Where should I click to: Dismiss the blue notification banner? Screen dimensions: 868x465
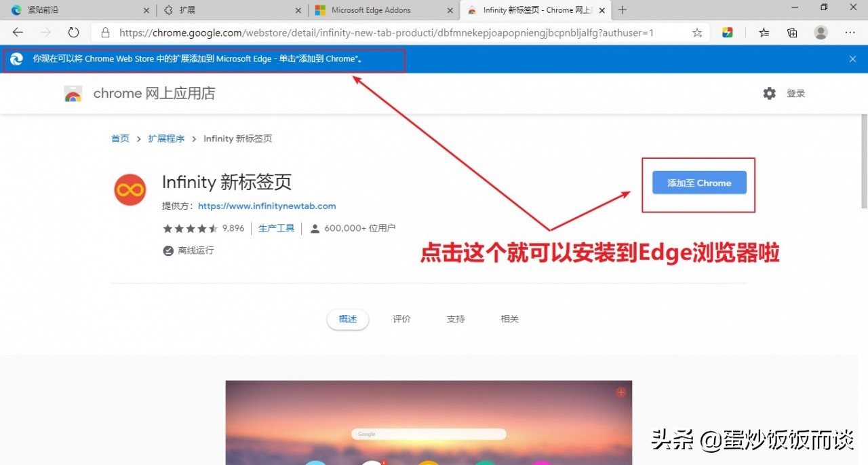point(852,59)
